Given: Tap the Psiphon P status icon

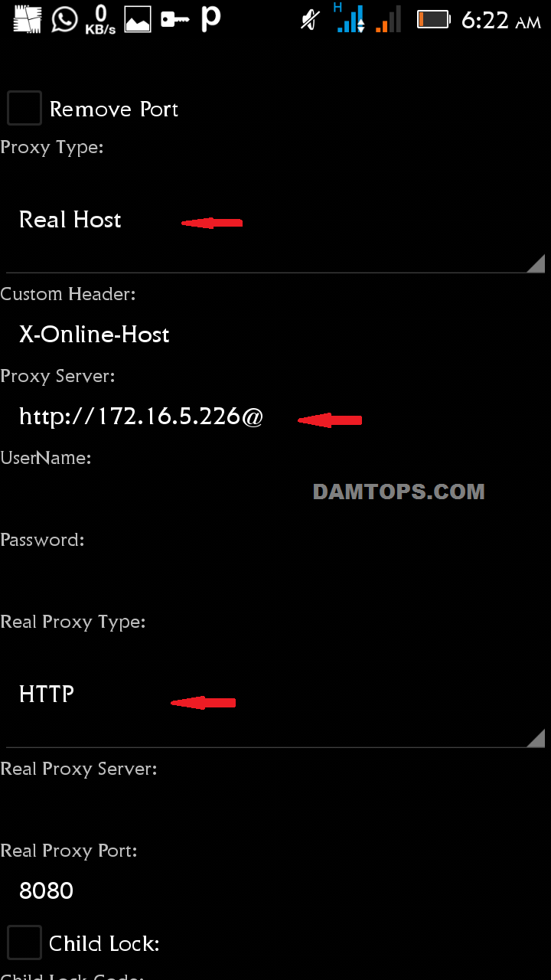Looking at the screenshot, I should [x=210, y=18].
